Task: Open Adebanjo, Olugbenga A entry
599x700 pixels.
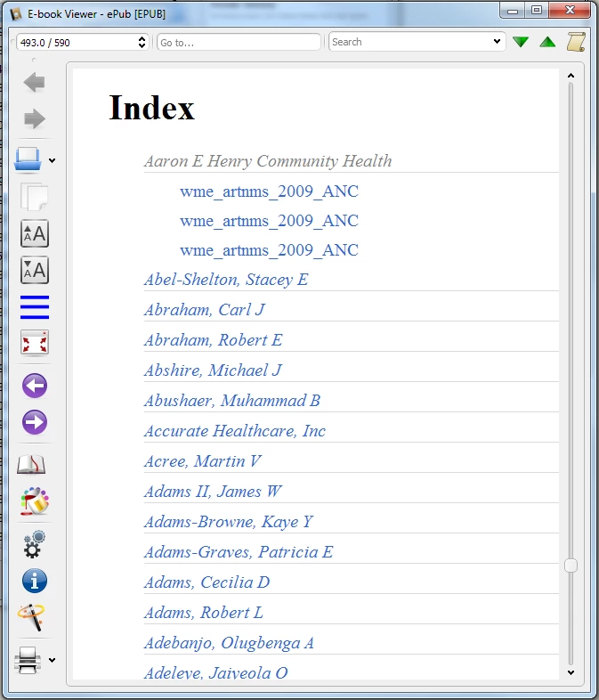Action: [x=229, y=643]
